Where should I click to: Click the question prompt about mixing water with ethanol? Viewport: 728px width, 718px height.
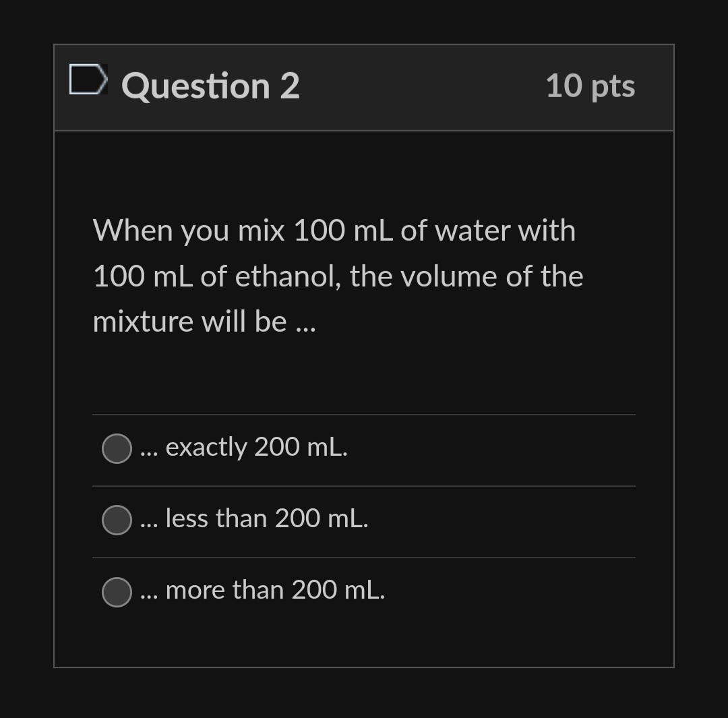point(337,275)
